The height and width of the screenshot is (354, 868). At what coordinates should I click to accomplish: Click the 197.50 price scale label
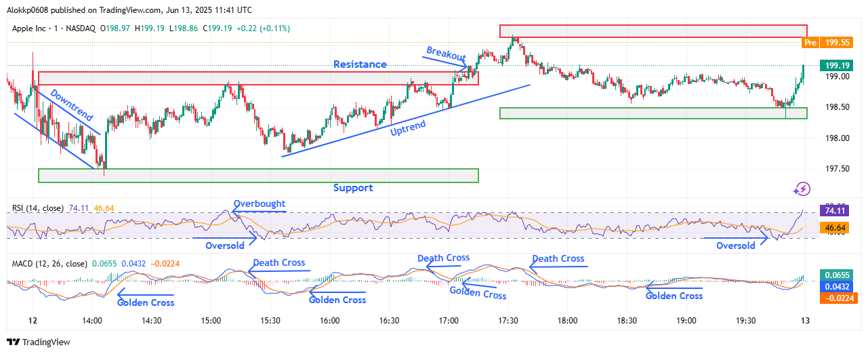click(836, 169)
